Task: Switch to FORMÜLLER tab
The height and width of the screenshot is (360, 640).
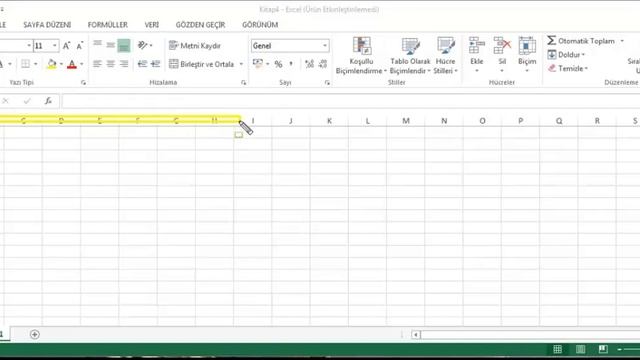Action: 108,25
